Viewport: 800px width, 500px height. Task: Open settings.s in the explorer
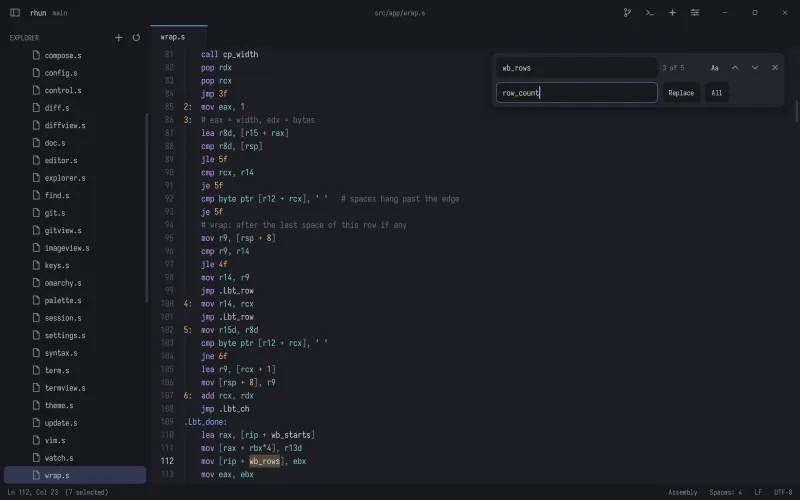point(75,335)
